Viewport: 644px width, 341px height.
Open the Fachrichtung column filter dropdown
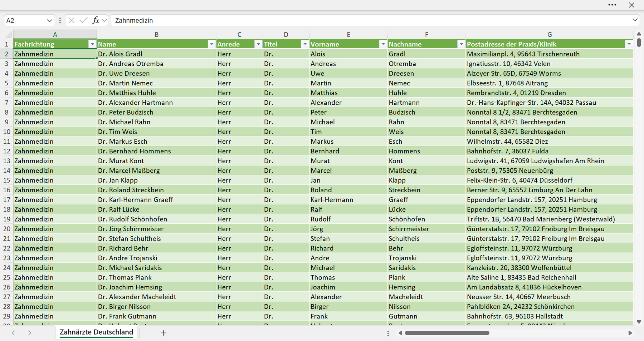point(92,44)
